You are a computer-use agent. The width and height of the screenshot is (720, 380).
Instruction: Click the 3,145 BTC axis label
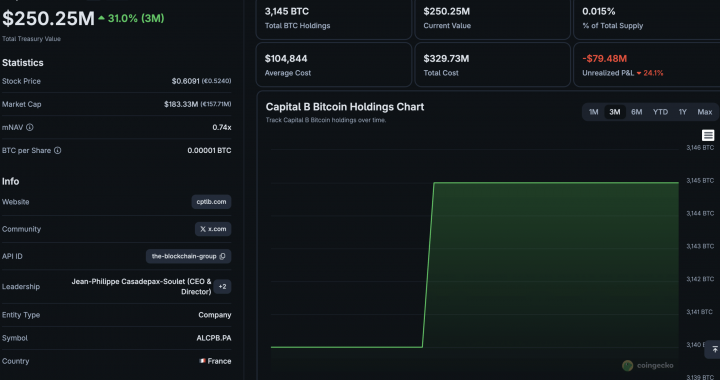[700, 180]
